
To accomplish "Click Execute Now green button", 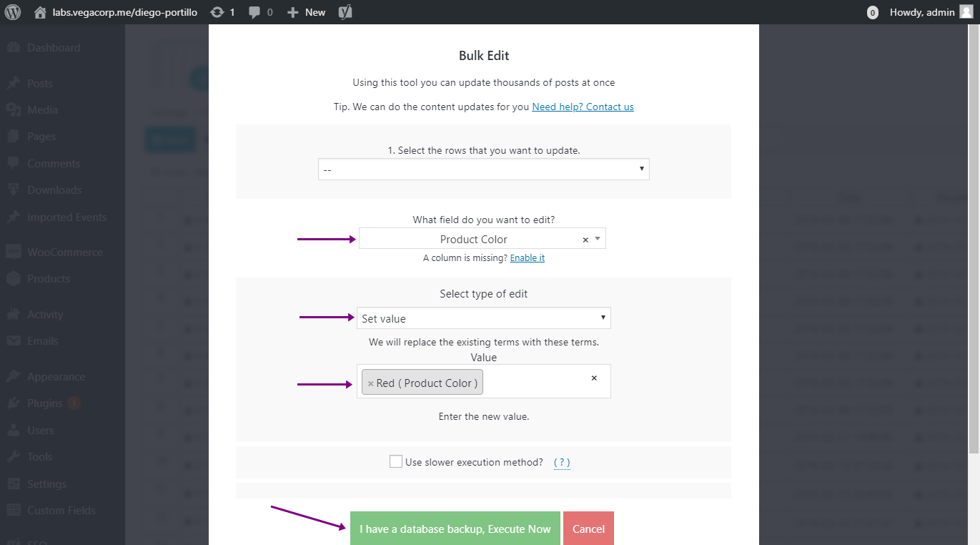I will click(455, 529).
